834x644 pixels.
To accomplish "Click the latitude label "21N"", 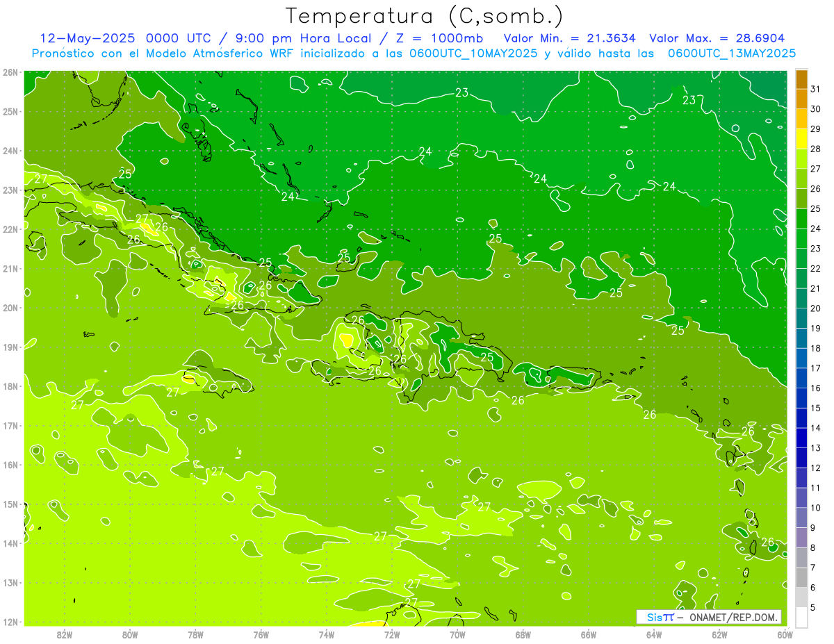I will (10, 268).
